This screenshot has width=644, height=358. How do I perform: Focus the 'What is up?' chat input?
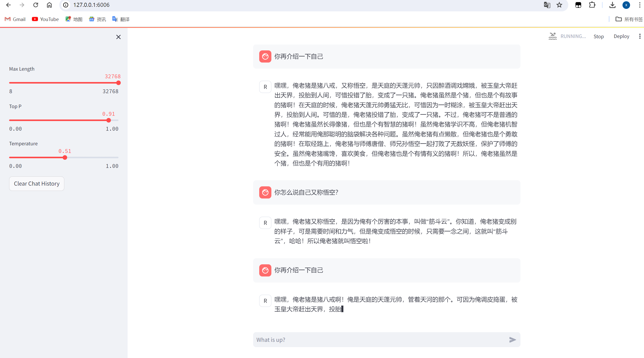[380, 340]
